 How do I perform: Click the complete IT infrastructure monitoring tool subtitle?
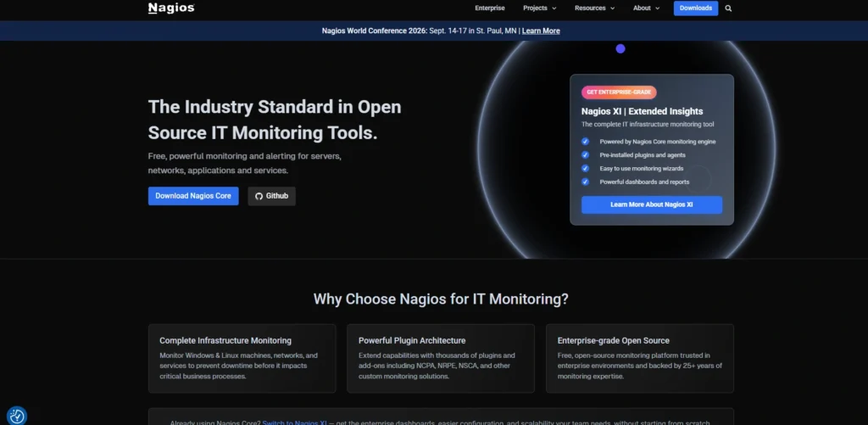coord(648,125)
